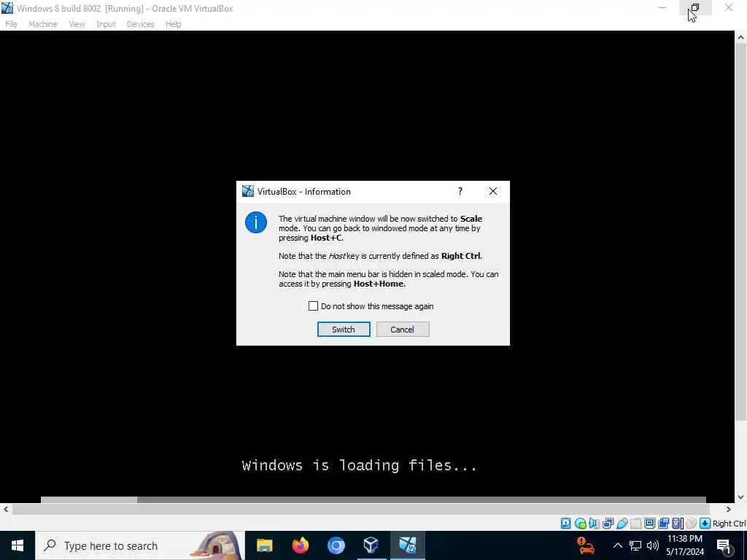Click the optical disk status icon
This screenshot has height=560, width=747.
click(580, 524)
